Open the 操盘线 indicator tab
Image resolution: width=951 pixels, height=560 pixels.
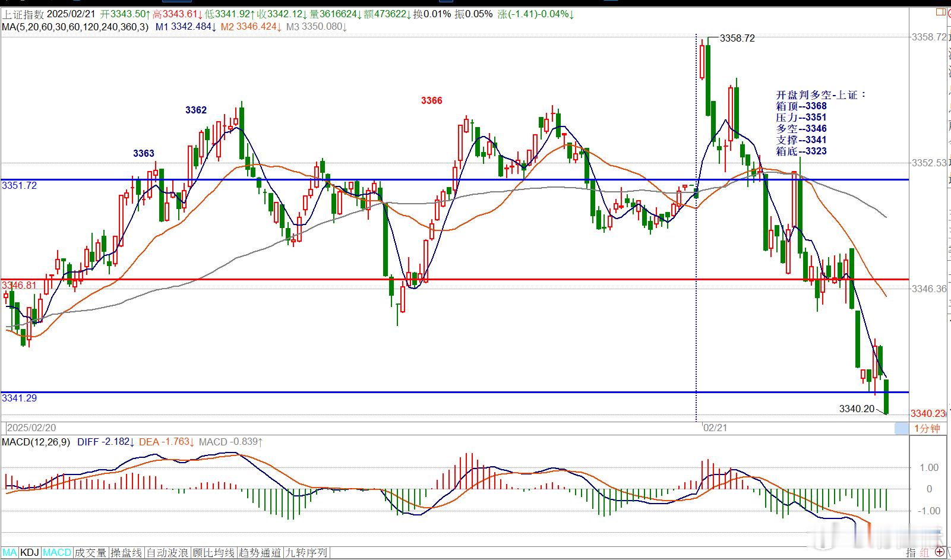(127, 552)
